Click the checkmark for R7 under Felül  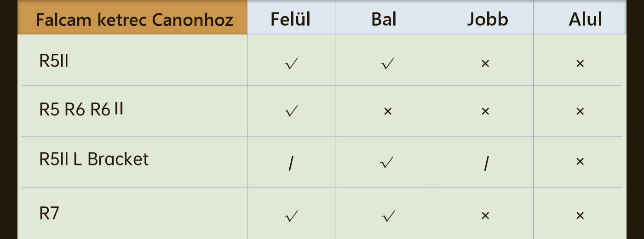tap(292, 216)
